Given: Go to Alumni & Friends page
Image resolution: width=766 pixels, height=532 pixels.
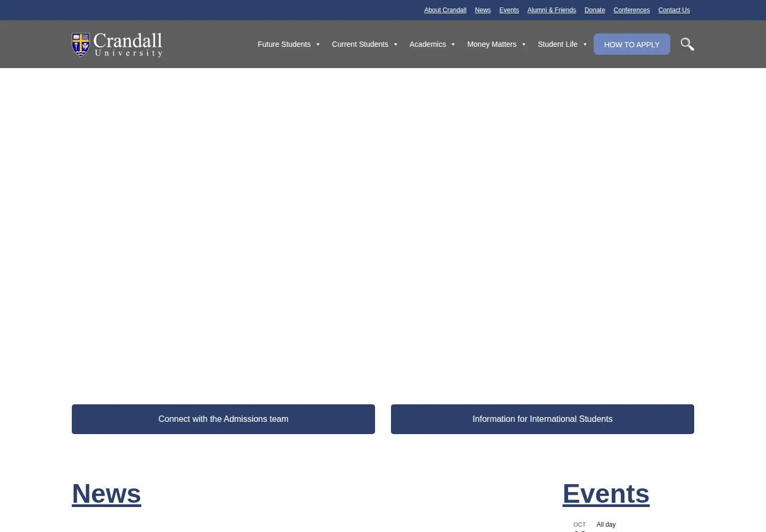Looking at the screenshot, I should (552, 10).
